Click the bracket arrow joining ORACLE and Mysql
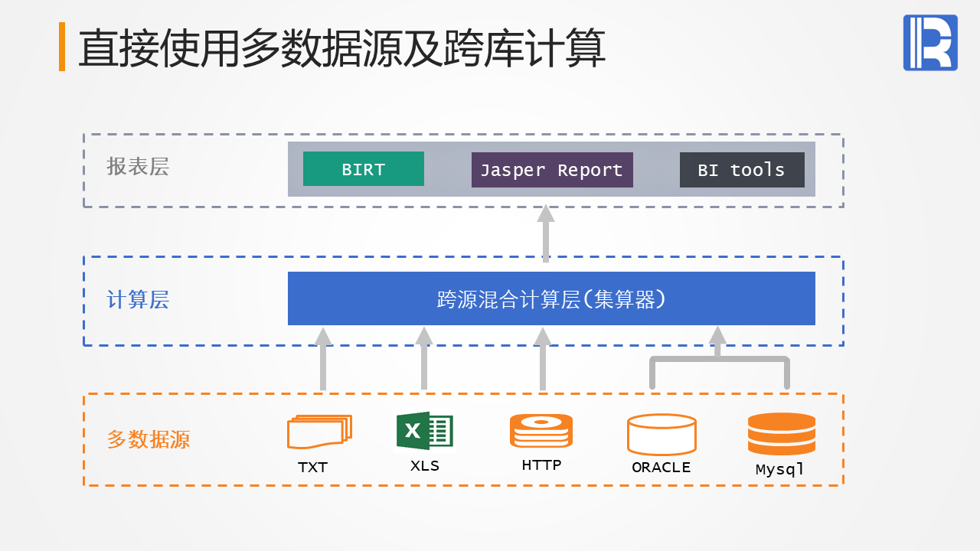 click(718, 358)
